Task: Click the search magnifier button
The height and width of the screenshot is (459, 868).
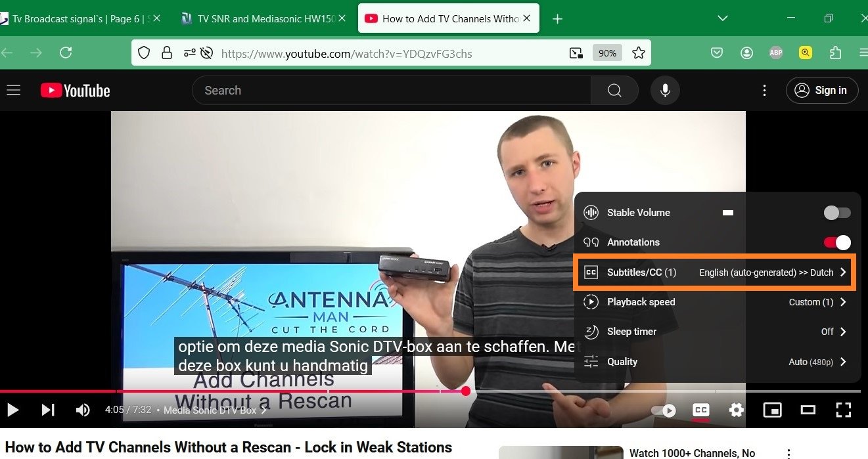Action: coord(614,91)
